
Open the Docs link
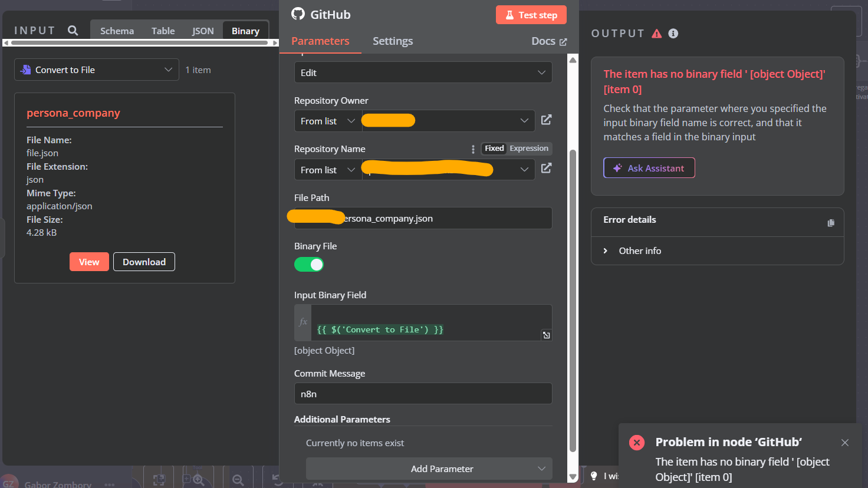(x=549, y=41)
